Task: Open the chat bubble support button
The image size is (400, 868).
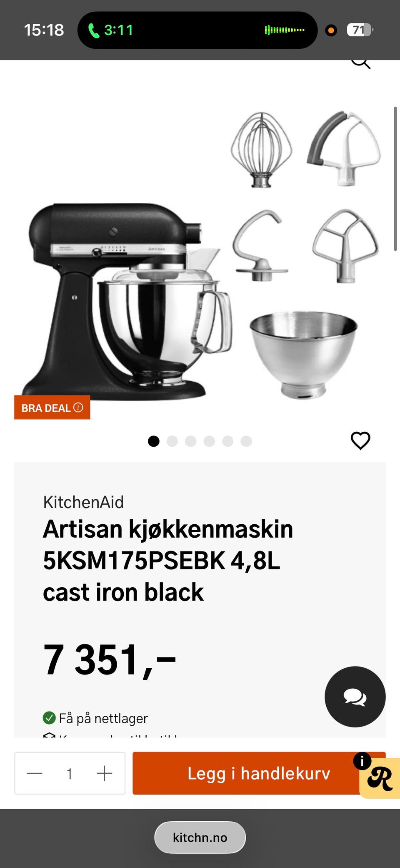Action: (x=355, y=697)
